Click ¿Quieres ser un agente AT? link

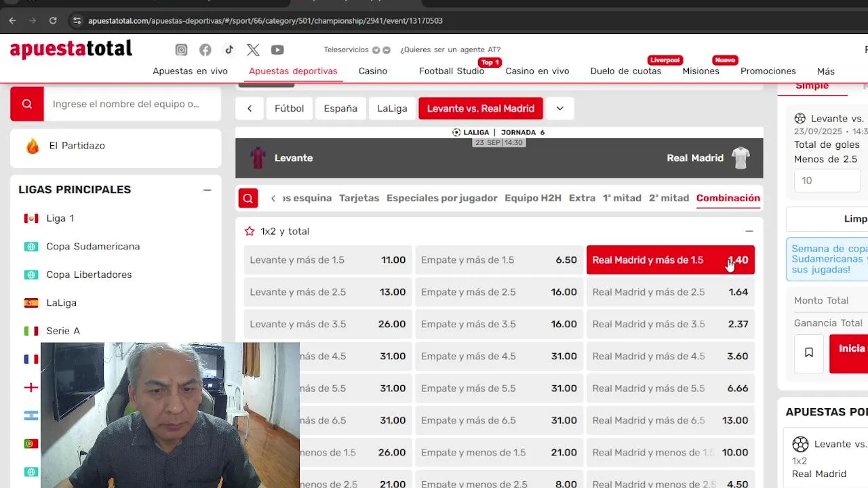pos(450,49)
